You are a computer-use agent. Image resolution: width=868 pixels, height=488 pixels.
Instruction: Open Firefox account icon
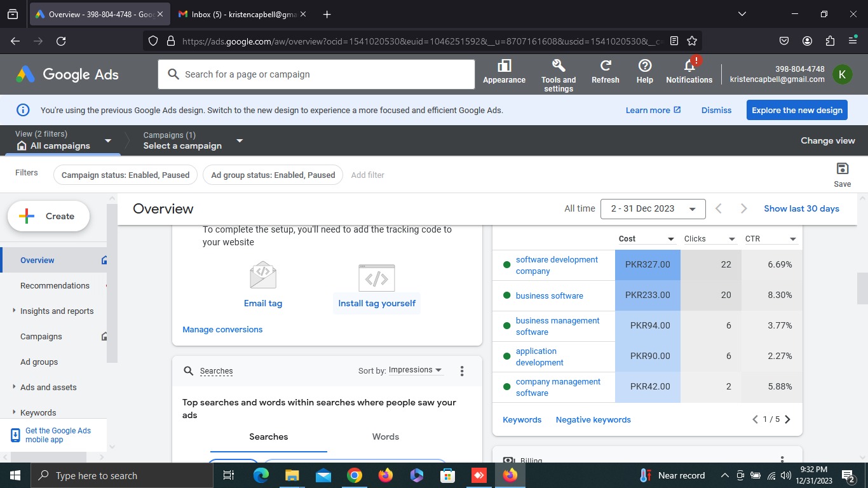pos(807,41)
